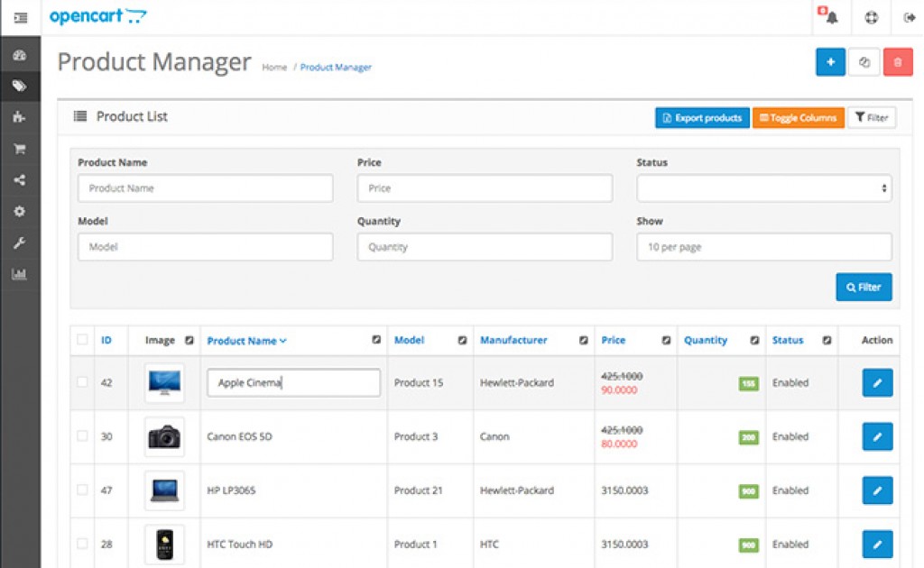Tick the checkbox for HP LP3065 row
The image size is (924, 568).
tap(82, 490)
